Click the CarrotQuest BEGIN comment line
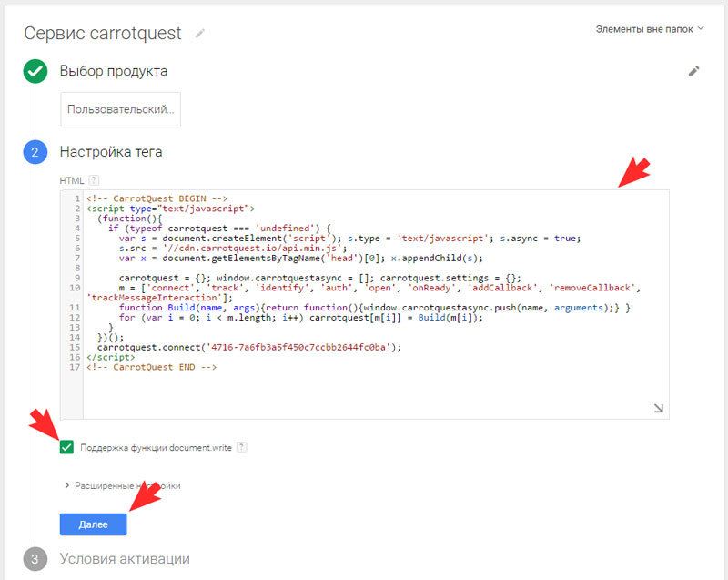Screen dimensions: 728x580 point(157,198)
